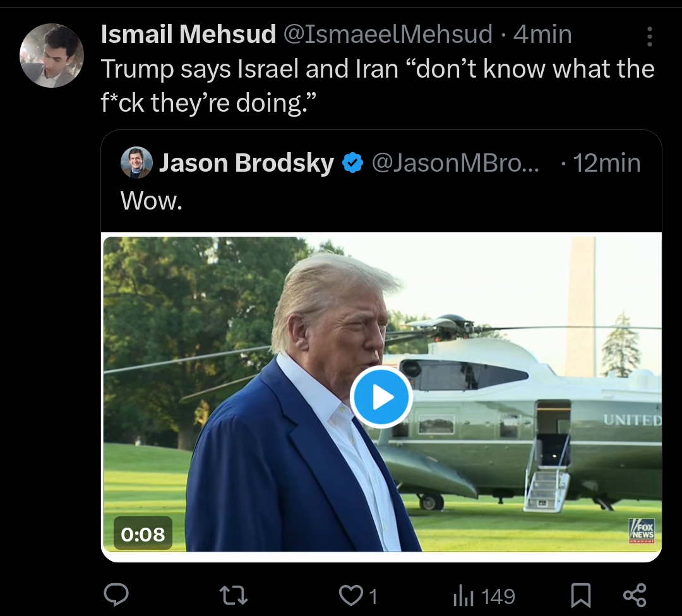The image size is (682, 616).
Task: Open the @JasonMBro... handle
Action: pyautogui.click(x=455, y=163)
